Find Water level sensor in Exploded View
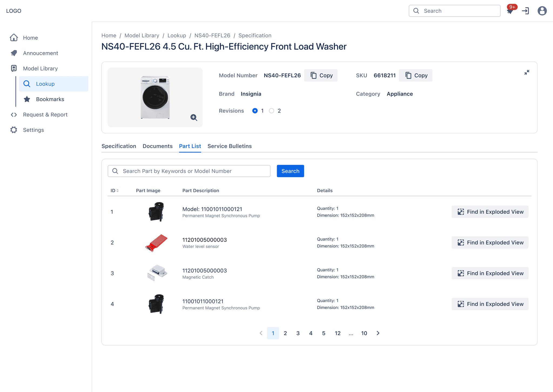The width and height of the screenshot is (553, 392). (x=490, y=243)
